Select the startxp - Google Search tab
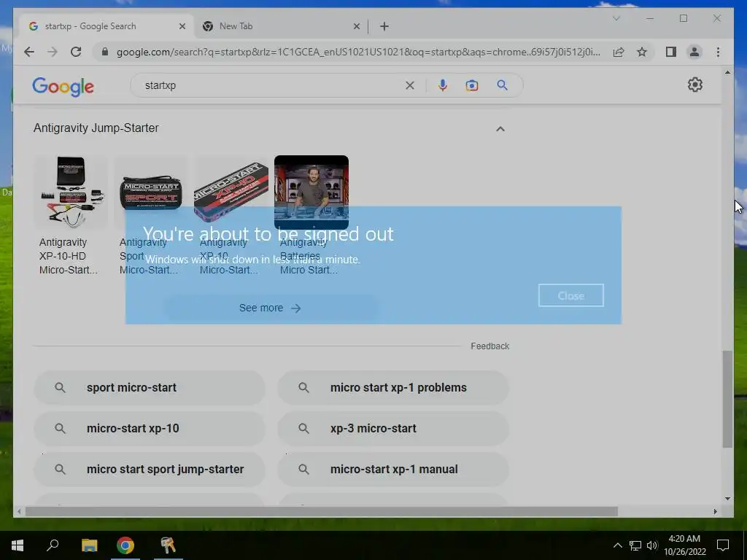Image resolution: width=747 pixels, height=560 pixels. (107, 26)
